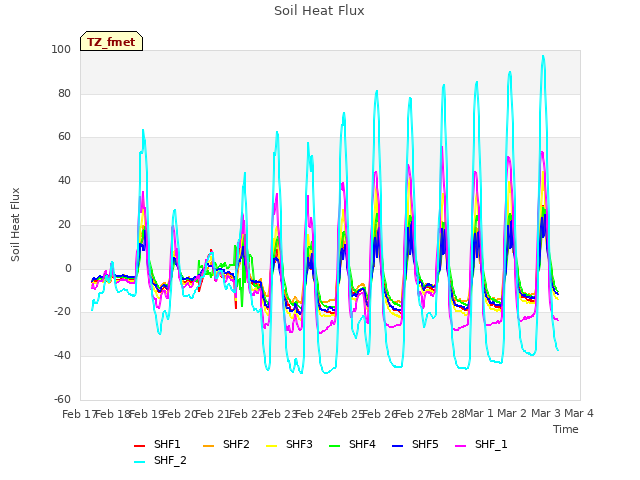Click the cyan SHF_2 peak on Feb 19
This screenshot has height=480, width=640.
point(143,131)
